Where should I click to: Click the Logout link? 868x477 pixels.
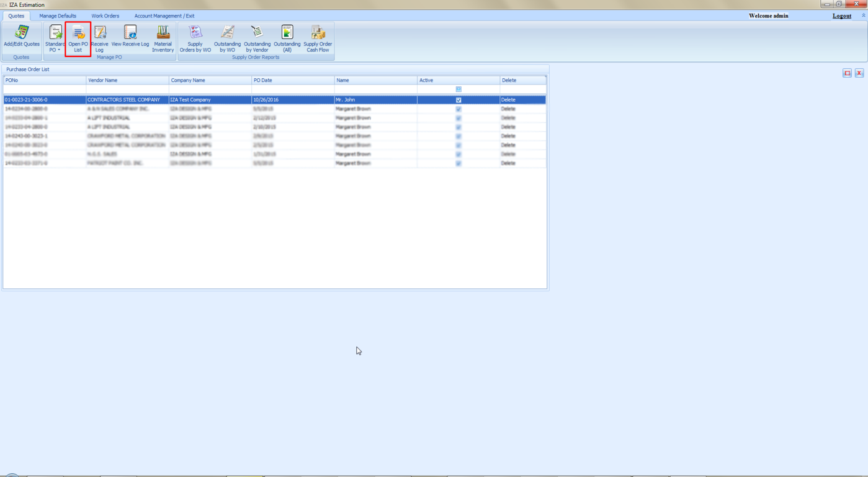click(841, 16)
